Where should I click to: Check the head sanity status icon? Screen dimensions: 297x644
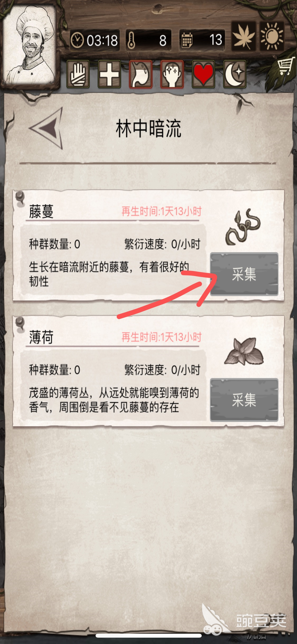(172, 74)
